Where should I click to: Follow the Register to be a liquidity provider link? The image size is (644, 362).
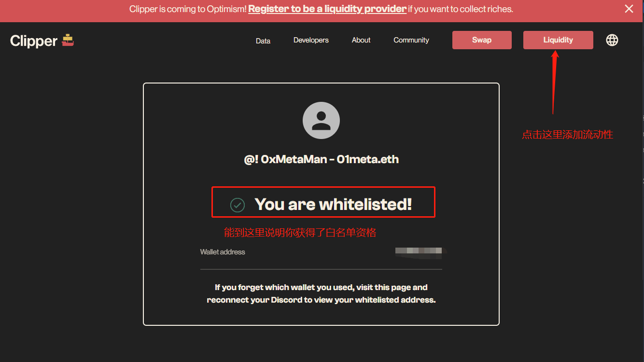coord(327,9)
